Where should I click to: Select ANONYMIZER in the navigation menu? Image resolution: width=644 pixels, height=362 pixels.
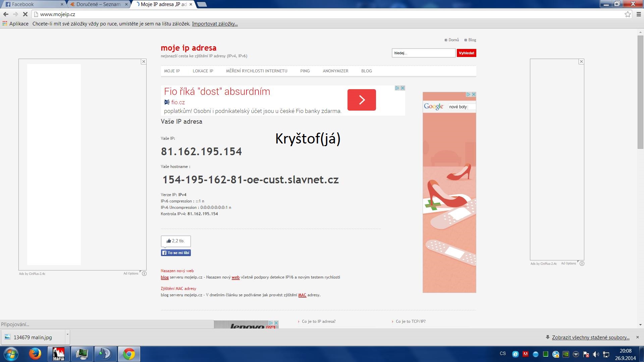(x=335, y=71)
